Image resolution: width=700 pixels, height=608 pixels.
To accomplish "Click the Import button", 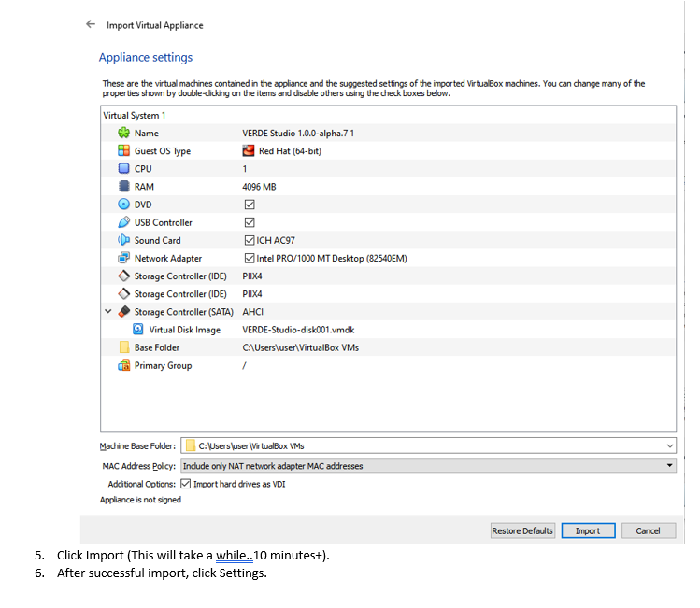I will tap(588, 530).
